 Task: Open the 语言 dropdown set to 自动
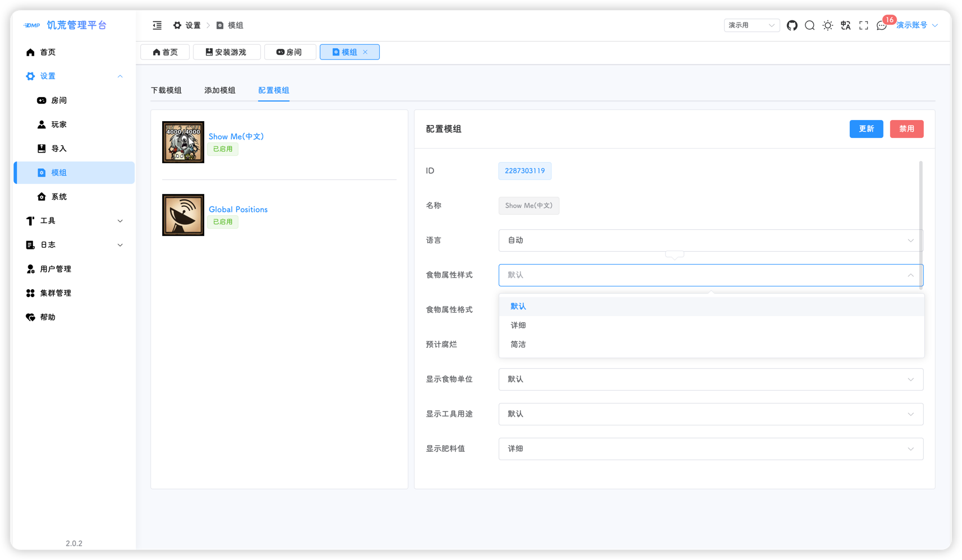click(x=710, y=240)
